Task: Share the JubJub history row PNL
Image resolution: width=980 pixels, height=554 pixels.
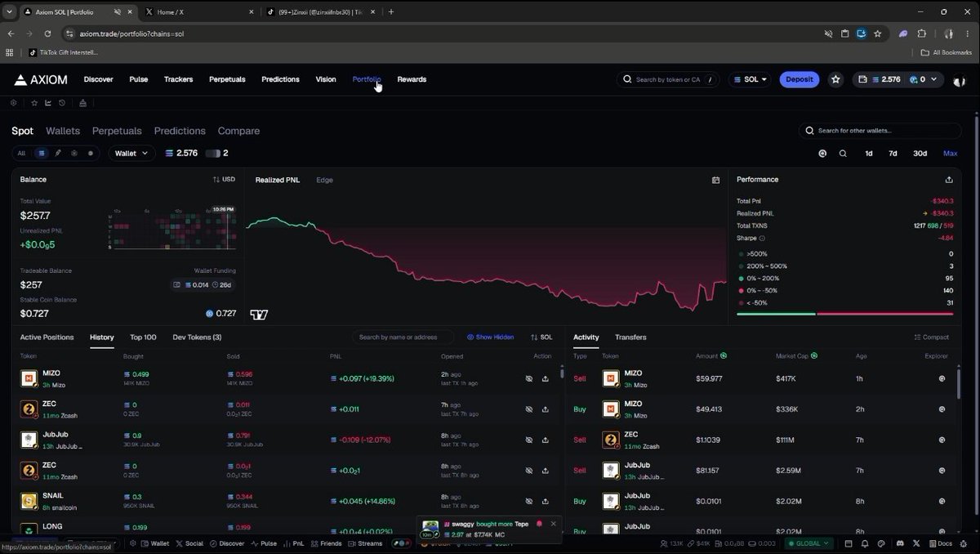Action: coord(545,440)
